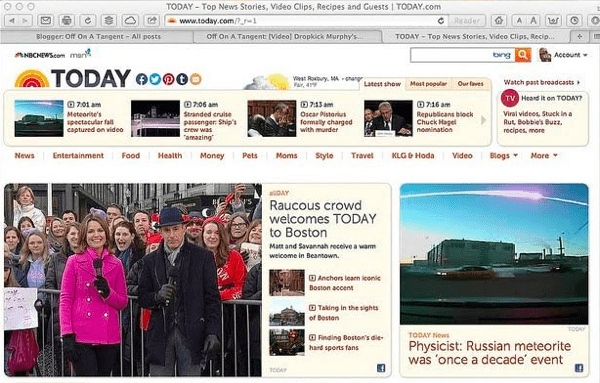Share Raucous crowd story on Facebook
600x383 pixels.
381,368
